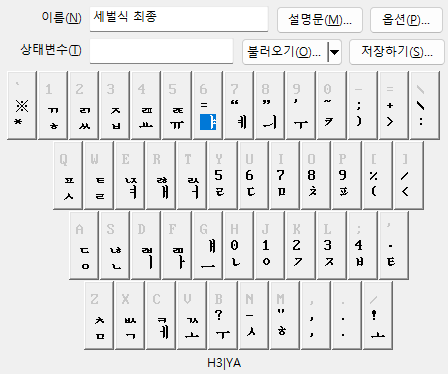The image size is (448, 374).
Task: Click the H3|YA status text
Action: tap(224, 363)
